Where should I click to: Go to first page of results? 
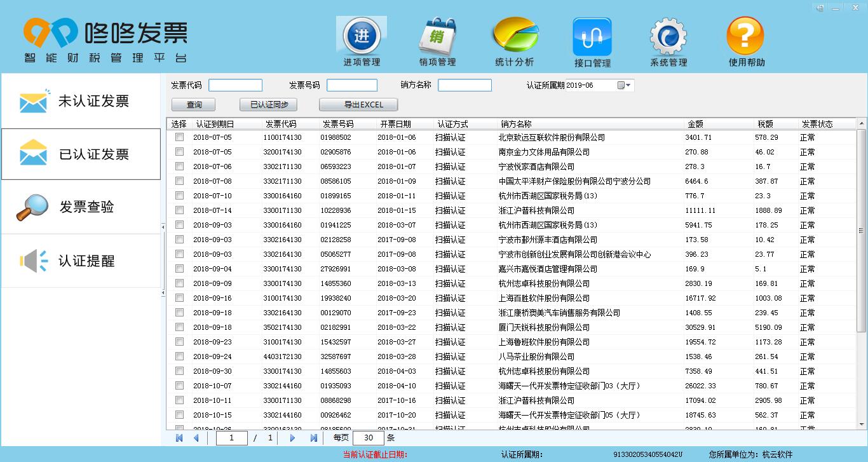click(x=179, y=438)
